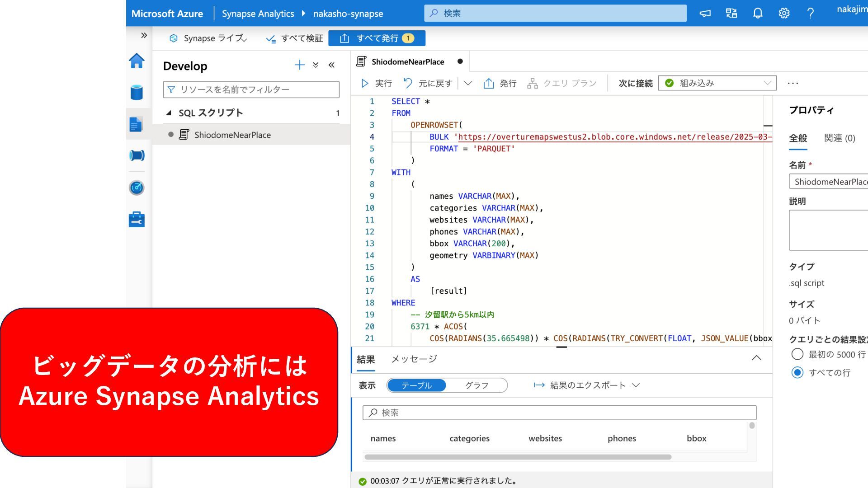Click the add new resource plus icon
The image size is (868, 488).
[x=299, y=65]
